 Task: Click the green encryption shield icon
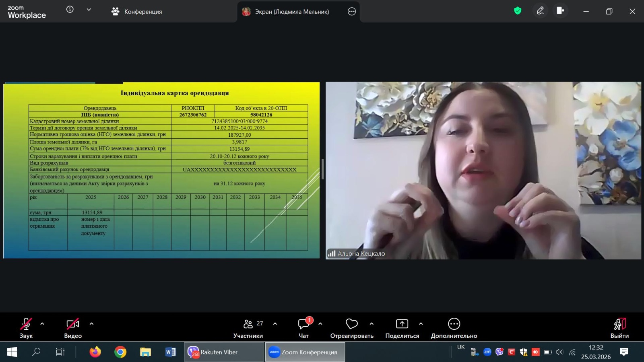point(518,11)
